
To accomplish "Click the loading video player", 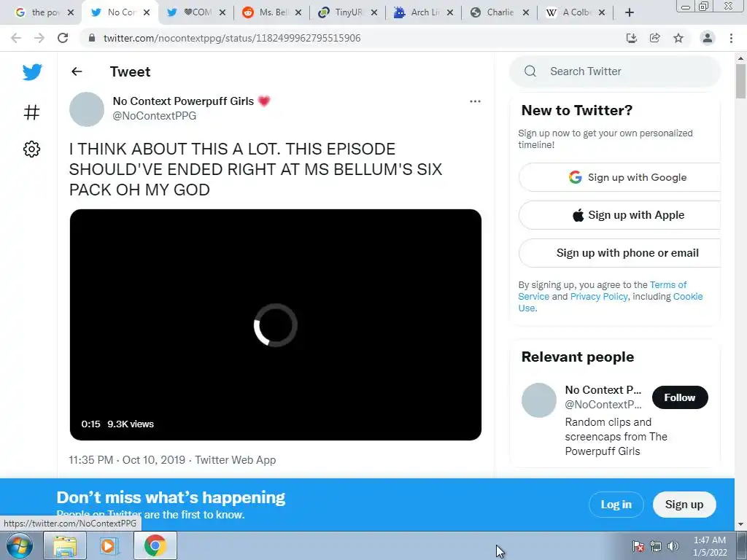I will [x=275, y=324].
